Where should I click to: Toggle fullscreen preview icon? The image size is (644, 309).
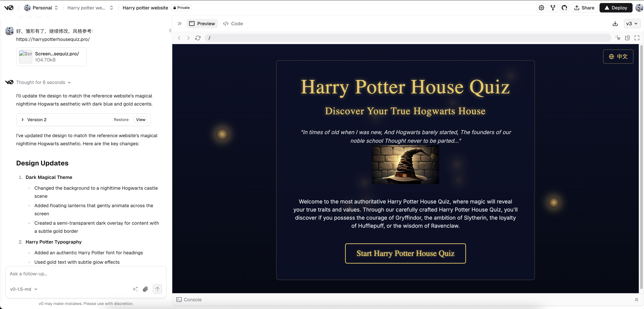point(637,38)
